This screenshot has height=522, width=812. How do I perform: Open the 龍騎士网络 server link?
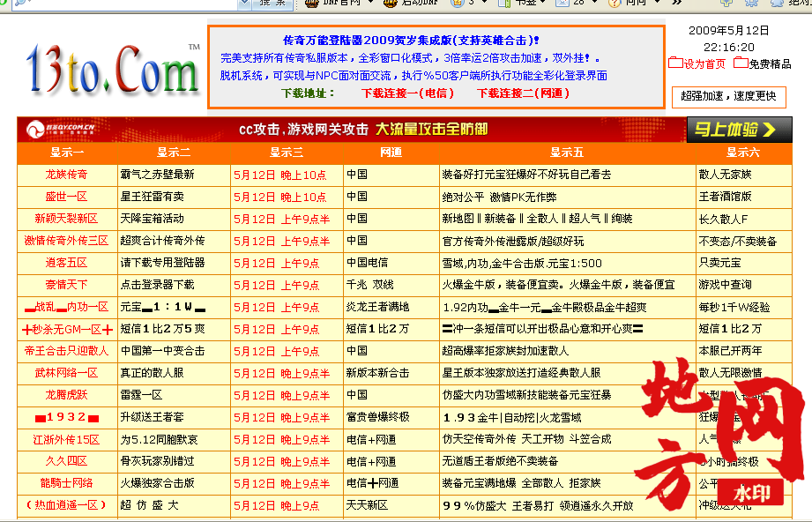coord(66,483)
